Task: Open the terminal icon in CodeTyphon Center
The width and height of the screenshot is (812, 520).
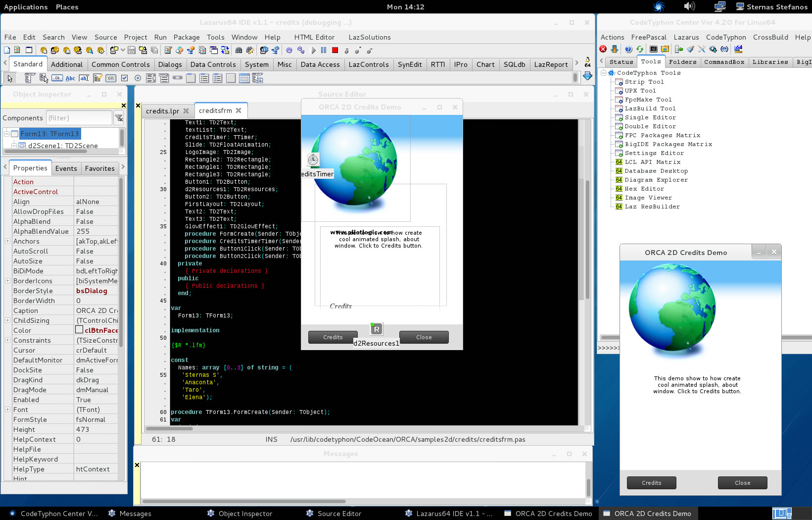Action: (x=654, y=49)
